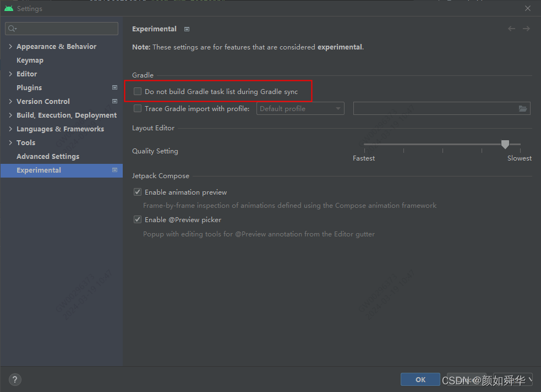Expand the Build, Execution, Deployment tree node
This screenshot has height=392, width=541.
pyautogui.click(x=9, y=115)
